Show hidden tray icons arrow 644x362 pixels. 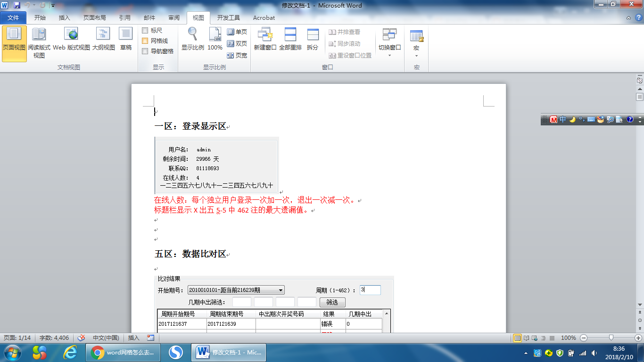[x=526, y=353]
